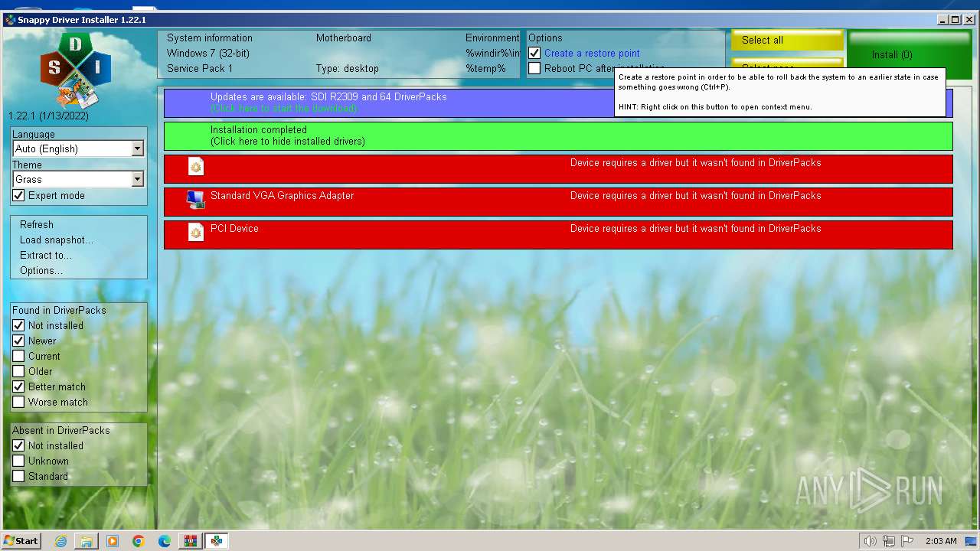
Task: Click the version 1.22.1 (1/13/2022) label
Action: tap(48, 116)
